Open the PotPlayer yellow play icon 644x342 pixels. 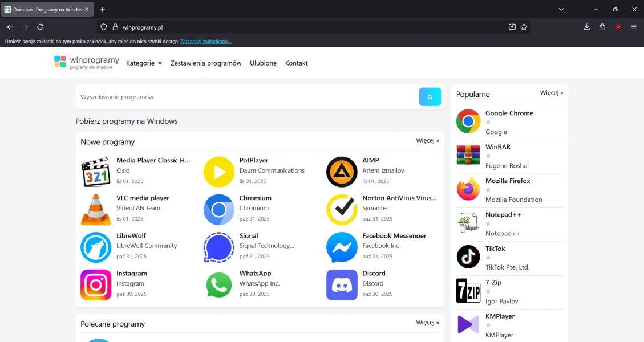[219, 172]
